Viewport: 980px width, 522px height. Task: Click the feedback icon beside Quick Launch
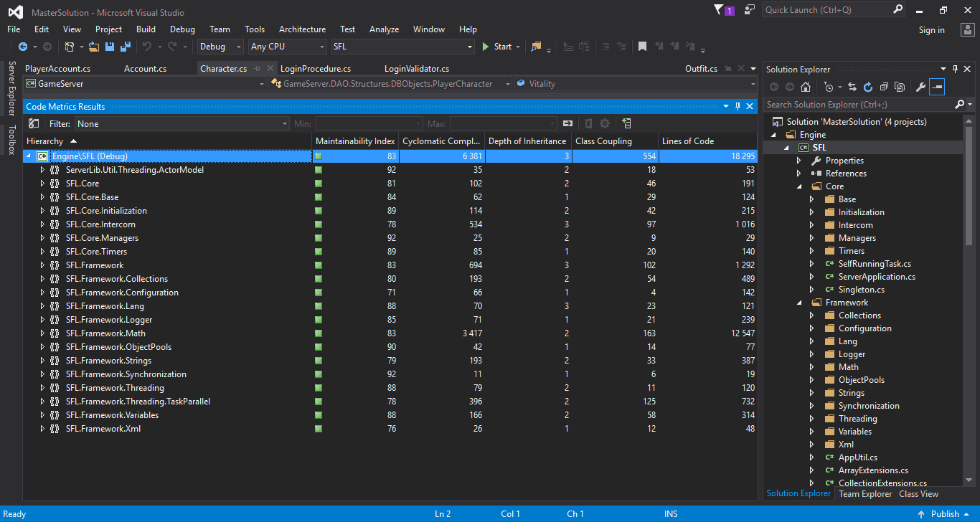pyautogui.click(x=750, y=10)
